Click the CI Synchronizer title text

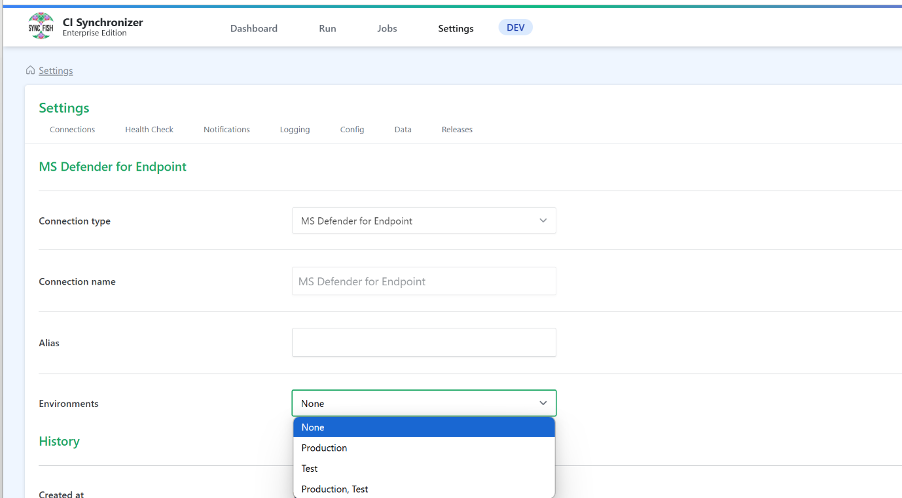[x=102, y=22]
